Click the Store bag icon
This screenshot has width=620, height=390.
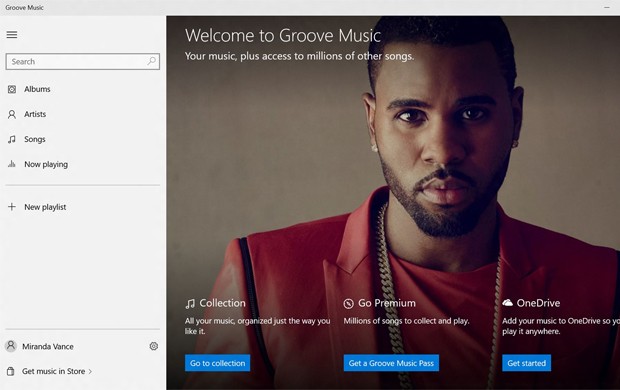coord(11,371)
